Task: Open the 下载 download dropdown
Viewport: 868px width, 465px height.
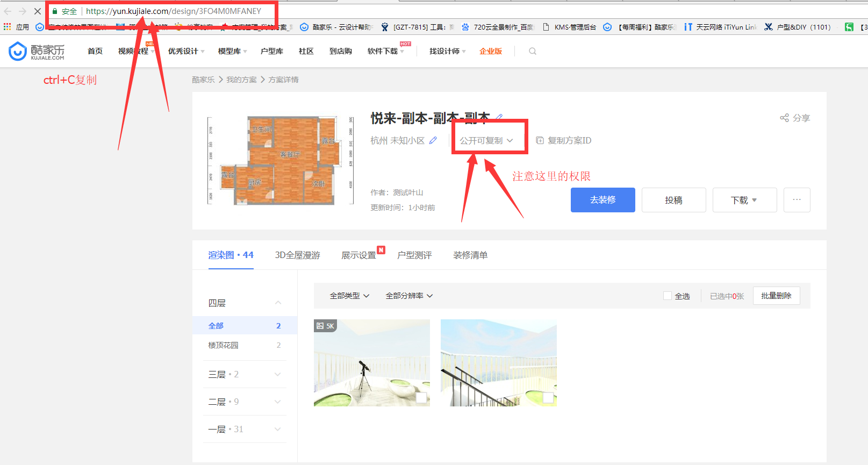Action: pos(744,200)
